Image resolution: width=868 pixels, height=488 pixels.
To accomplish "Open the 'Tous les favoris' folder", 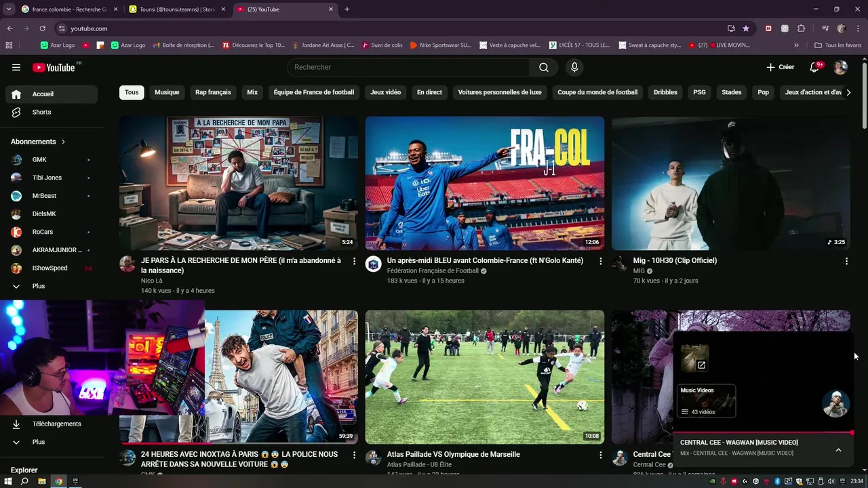I will click(x=838, y=45).
